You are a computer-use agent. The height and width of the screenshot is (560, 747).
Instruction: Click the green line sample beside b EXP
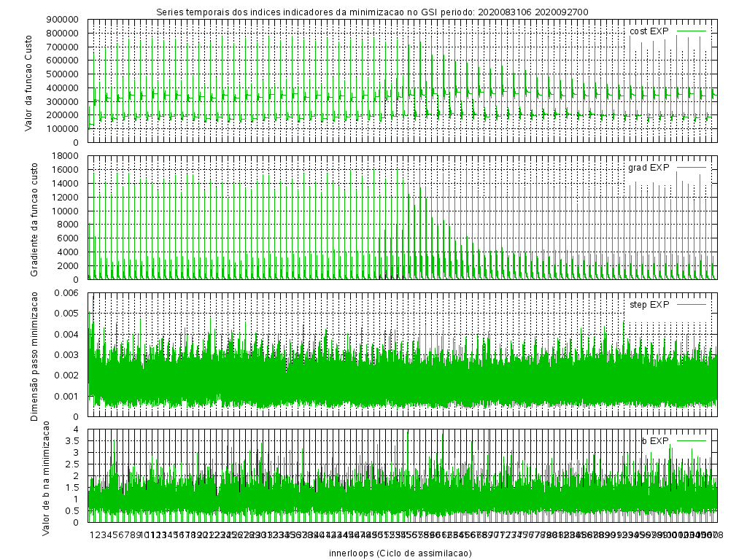coord(692,440)
